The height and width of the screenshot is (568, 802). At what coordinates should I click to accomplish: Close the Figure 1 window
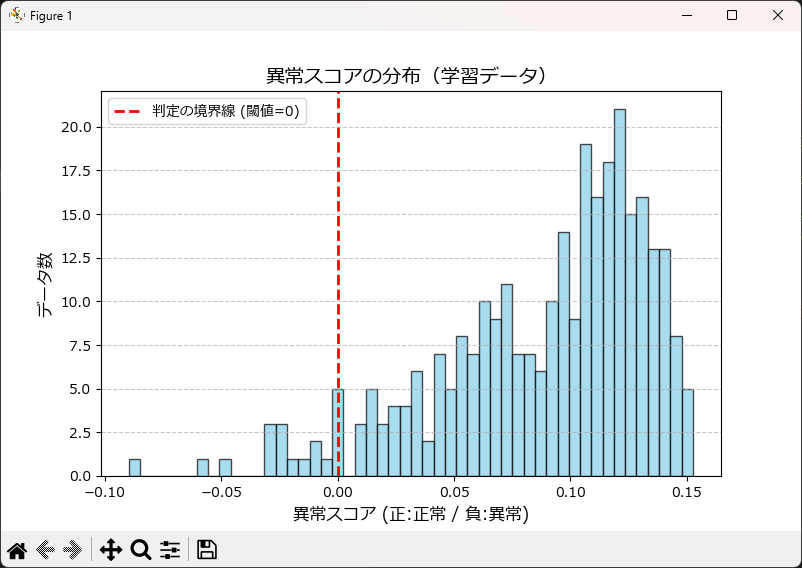point(778,16)
